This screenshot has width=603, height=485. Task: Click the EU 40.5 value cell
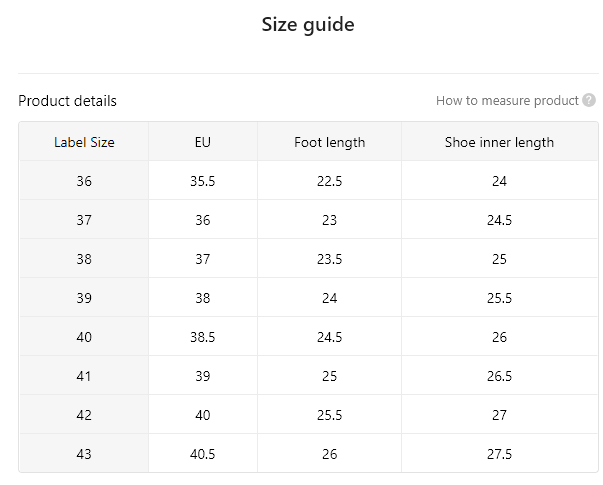tap(203, 454)
